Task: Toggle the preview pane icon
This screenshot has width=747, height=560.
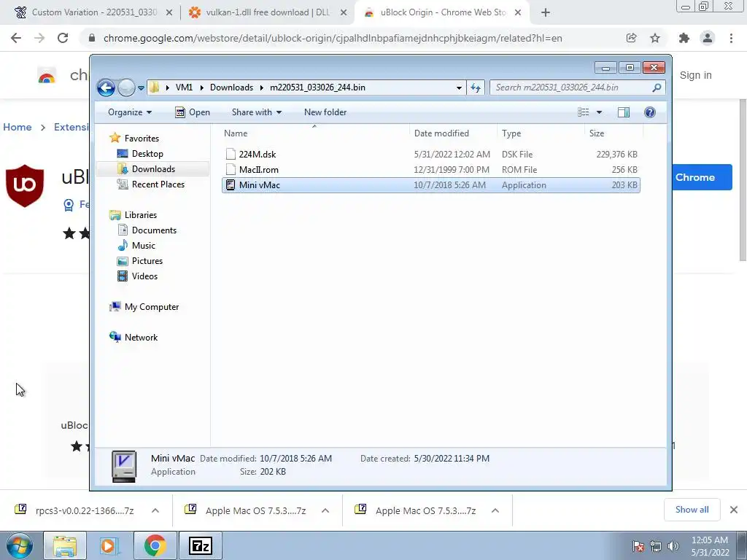Action: pyautogui.click(x=624, y=112)
